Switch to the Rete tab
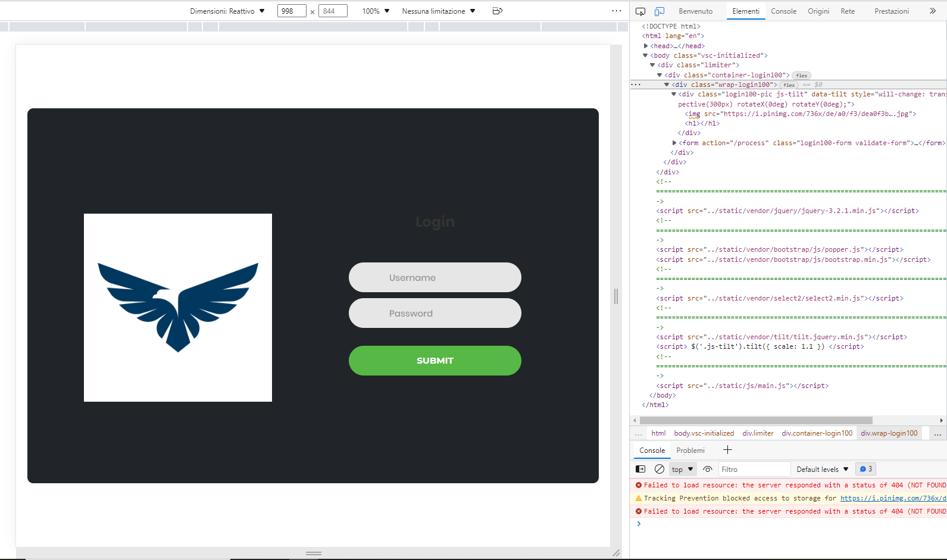The image size is (947, 560). 848,11
